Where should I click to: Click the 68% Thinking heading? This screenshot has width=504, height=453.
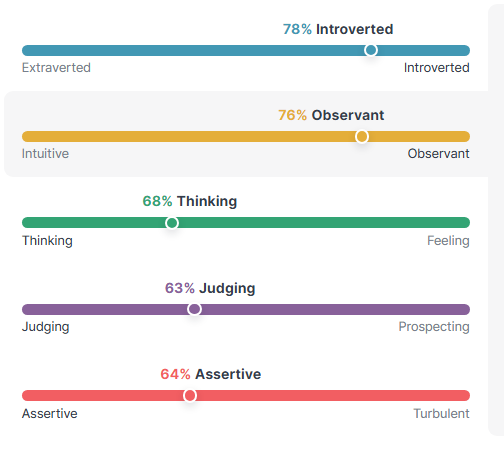click(190, 201)
